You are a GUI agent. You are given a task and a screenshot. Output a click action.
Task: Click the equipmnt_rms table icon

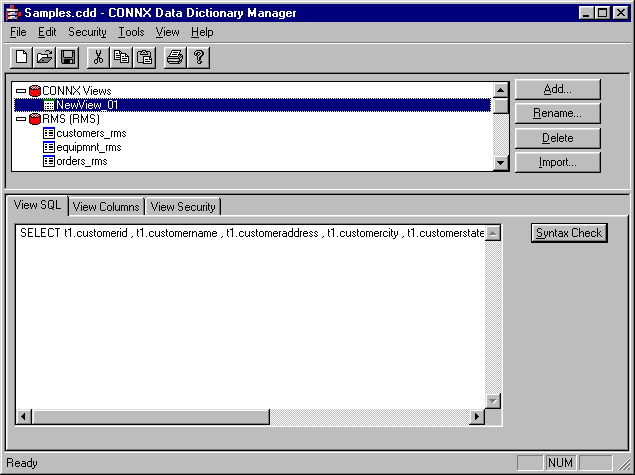49,147
